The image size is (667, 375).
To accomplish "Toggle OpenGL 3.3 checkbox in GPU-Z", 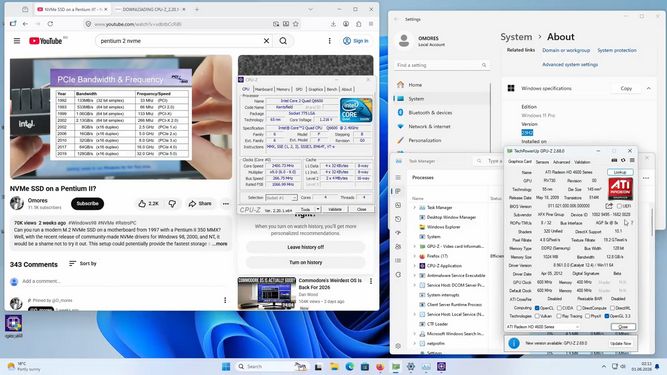I will click(x=607, y=316).
